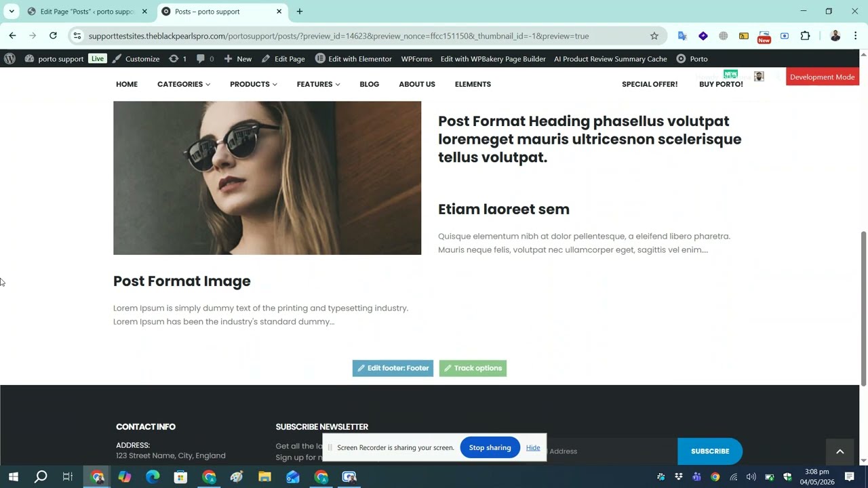Expand the FEATURES dropdown menu

[318, 84]
